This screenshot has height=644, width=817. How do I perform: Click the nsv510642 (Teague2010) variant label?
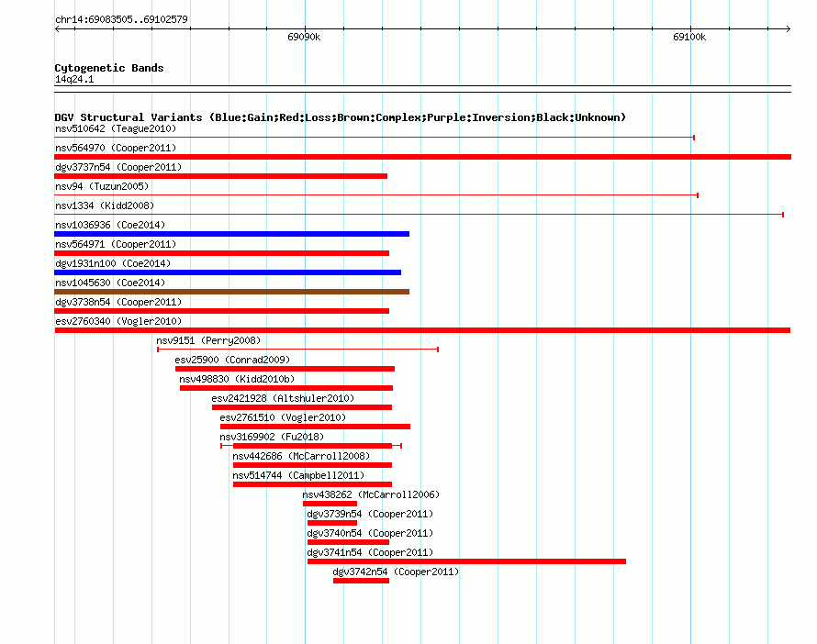(x=116, y=128)
